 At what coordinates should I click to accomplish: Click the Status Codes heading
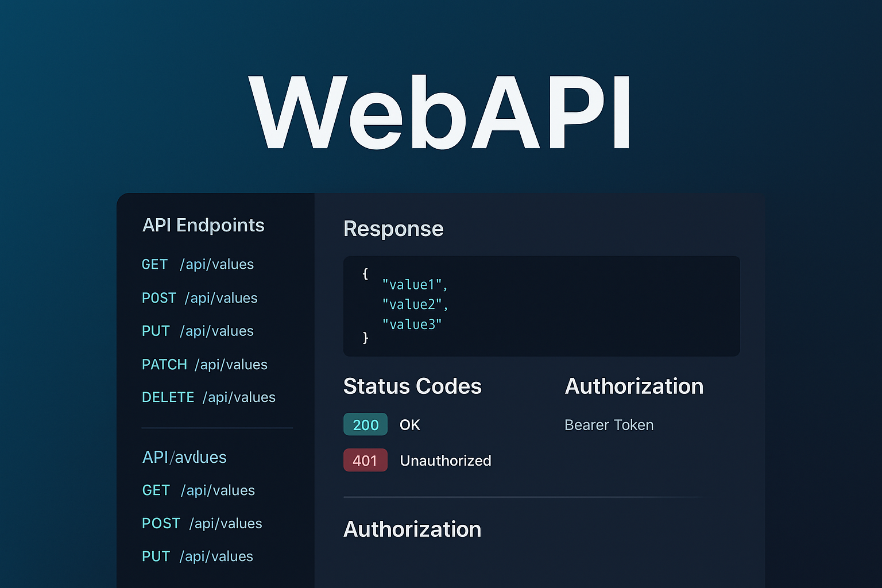click(x=412, y=386)
